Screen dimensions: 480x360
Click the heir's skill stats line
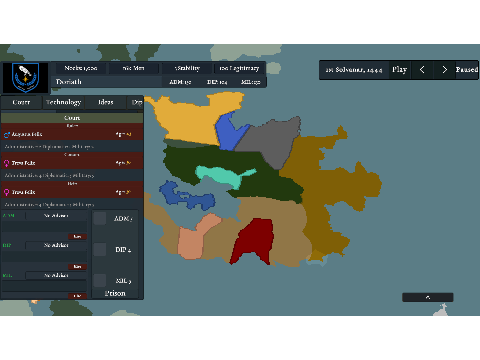(x=49, y=204)
